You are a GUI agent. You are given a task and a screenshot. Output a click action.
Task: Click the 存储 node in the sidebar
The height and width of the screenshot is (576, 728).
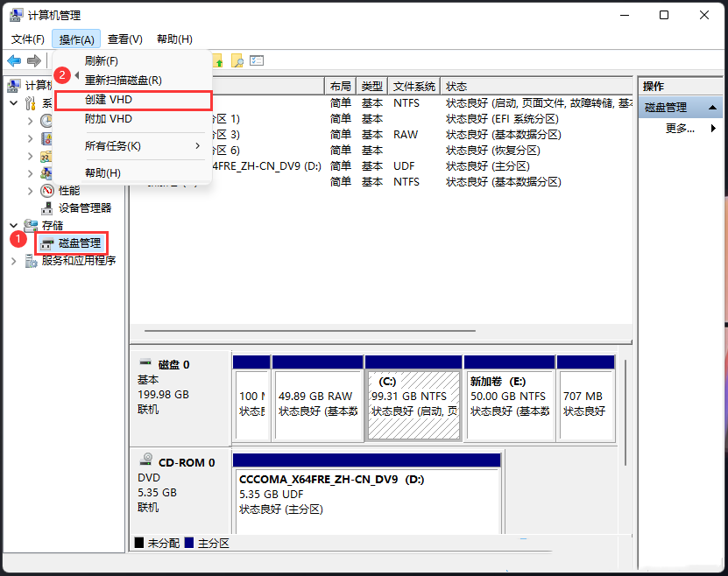[54, 225]
